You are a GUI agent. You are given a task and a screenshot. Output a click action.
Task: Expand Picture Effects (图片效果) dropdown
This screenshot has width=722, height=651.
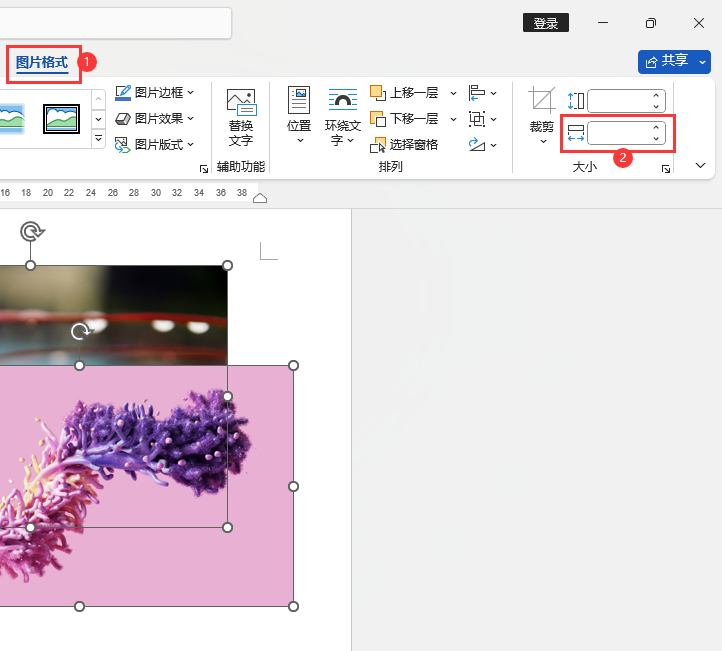coord(190,119)
